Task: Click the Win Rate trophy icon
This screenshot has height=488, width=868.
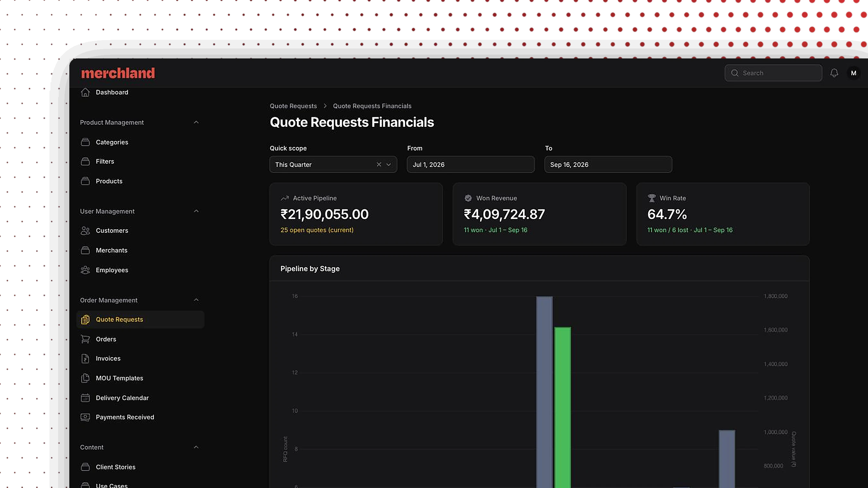Action: [652, 198]
